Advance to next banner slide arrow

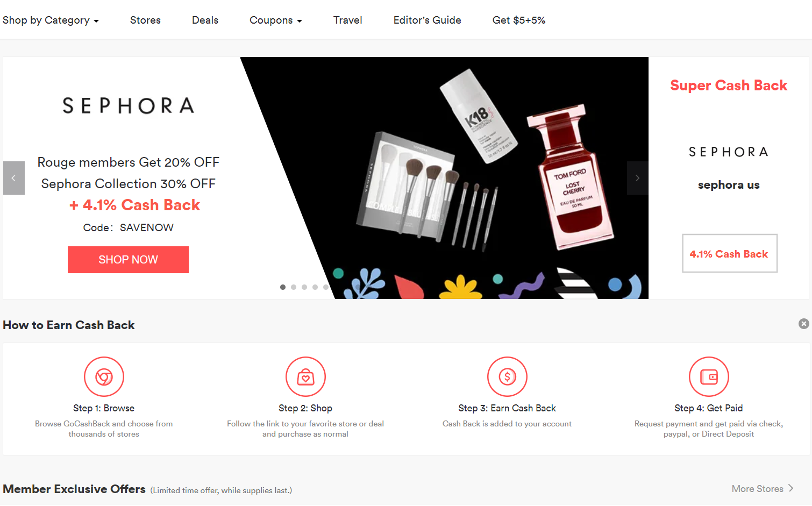(638, 178)
